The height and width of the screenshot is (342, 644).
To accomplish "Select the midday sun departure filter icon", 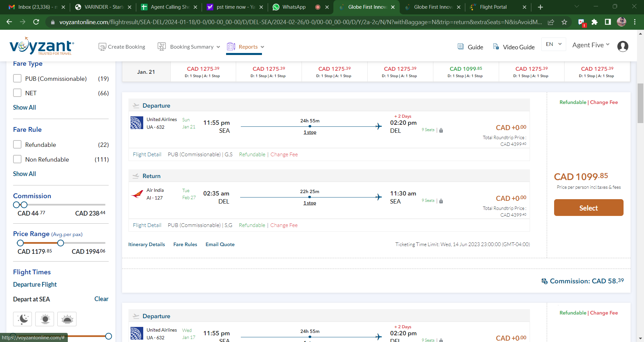I will 45,319.
